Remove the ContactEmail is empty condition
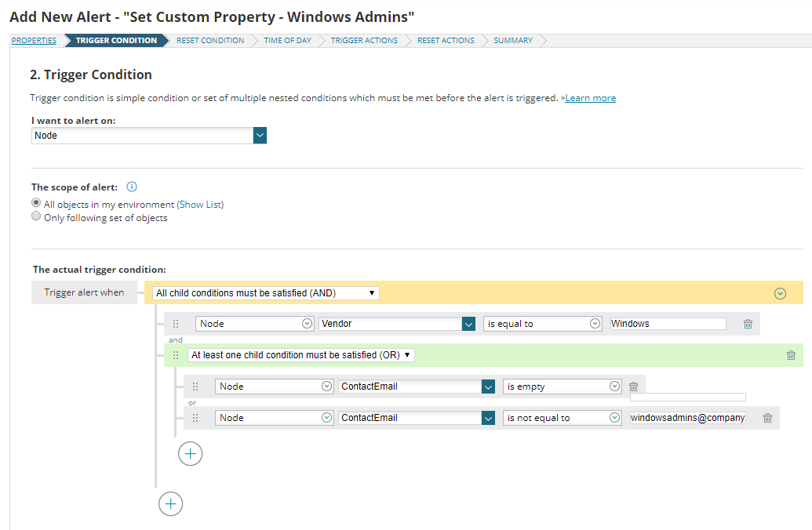The height and width of the screenshot is (530, 812). tap(633, 387)
